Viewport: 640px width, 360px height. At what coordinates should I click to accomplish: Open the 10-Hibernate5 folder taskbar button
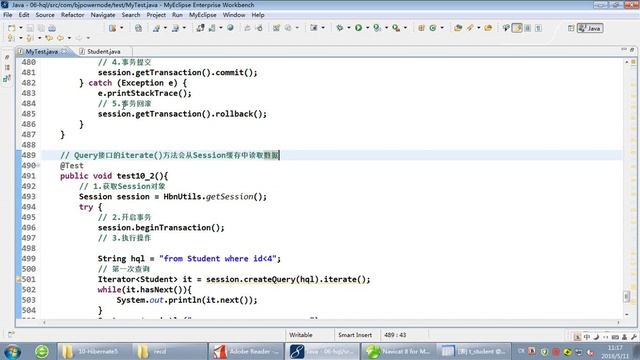(94, 351)
